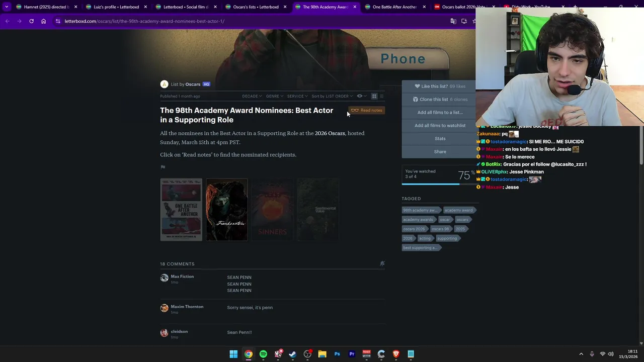Show hidden system tray icons

coord(581,354)
